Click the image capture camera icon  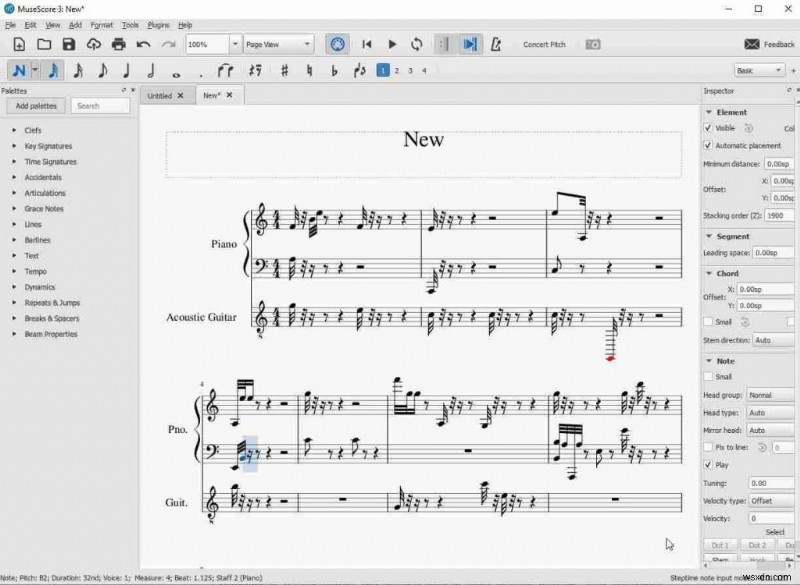593,44
